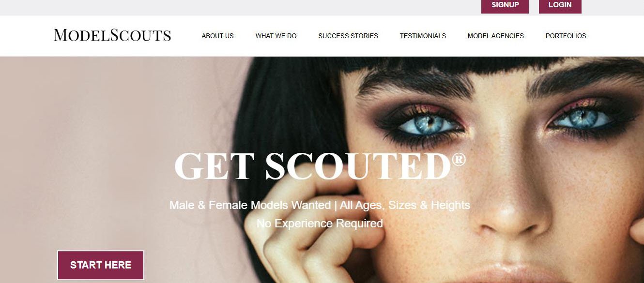644x283 pixels.
Task: Open the Portfolios page
Action: [566, 36]
